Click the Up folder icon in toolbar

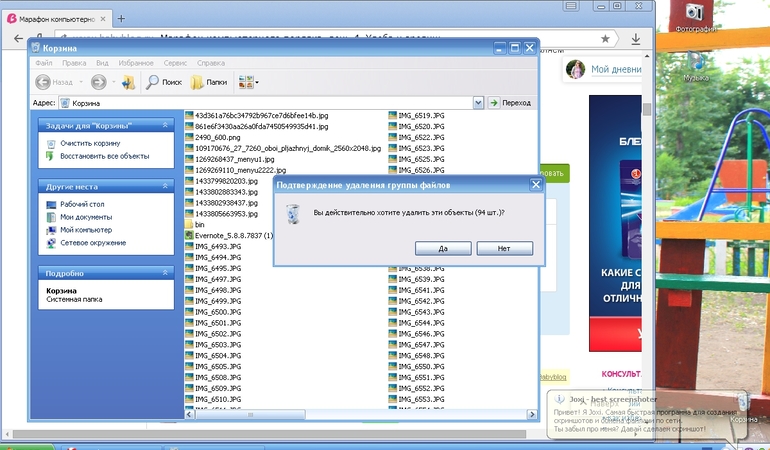coord(128,82)
